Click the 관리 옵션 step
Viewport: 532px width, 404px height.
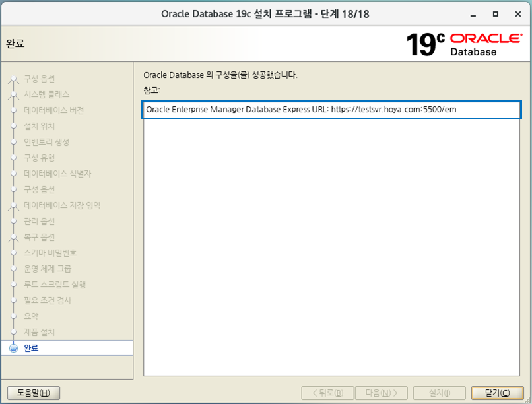pyautogui.click(x=39, y=221)
